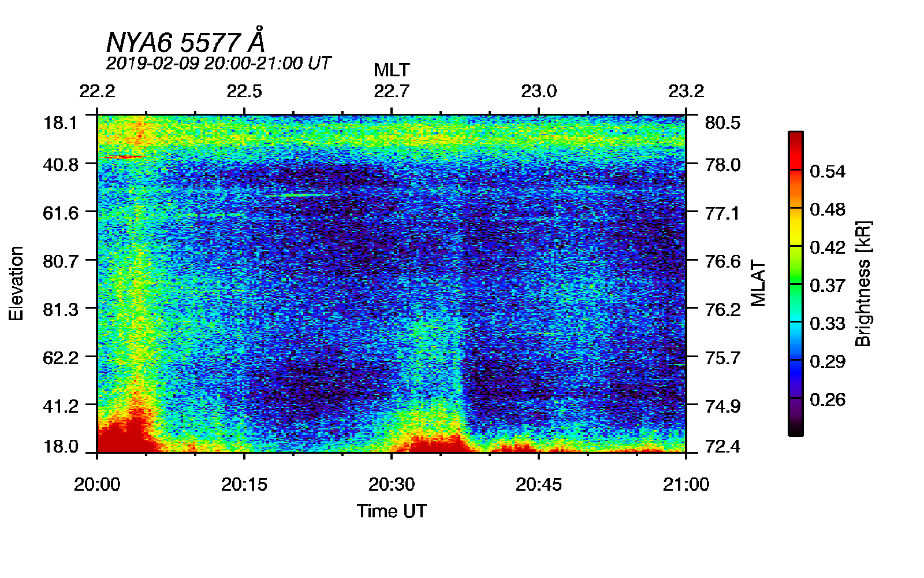
Task: Click elevation tick label '18.1'
Action: (x=61, y=123)
